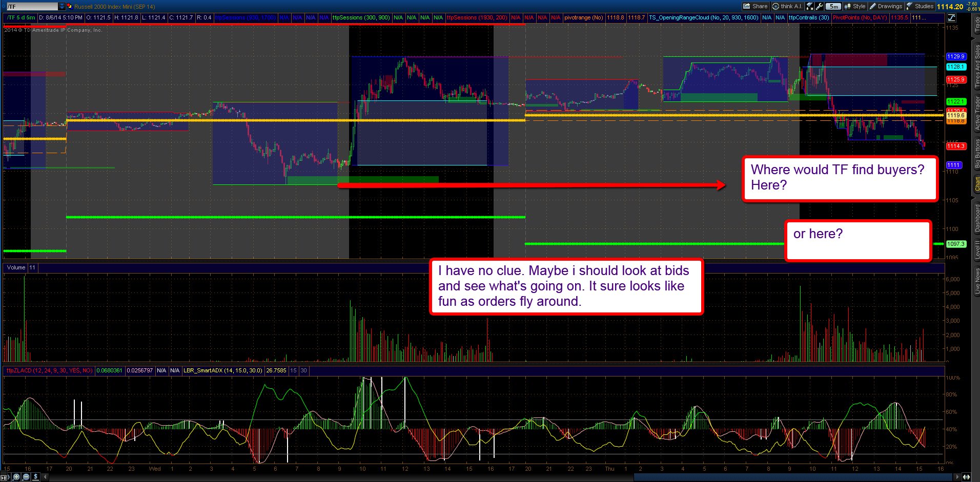The height and width of the screenshot is (482, 980).
Task: Click the /TF symbol input field
Action: (32, 6)
